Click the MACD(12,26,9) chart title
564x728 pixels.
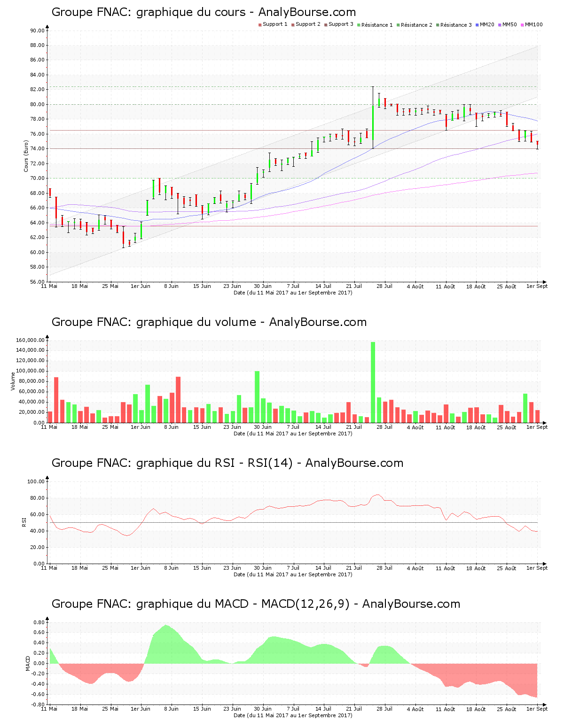pos(256,604)
